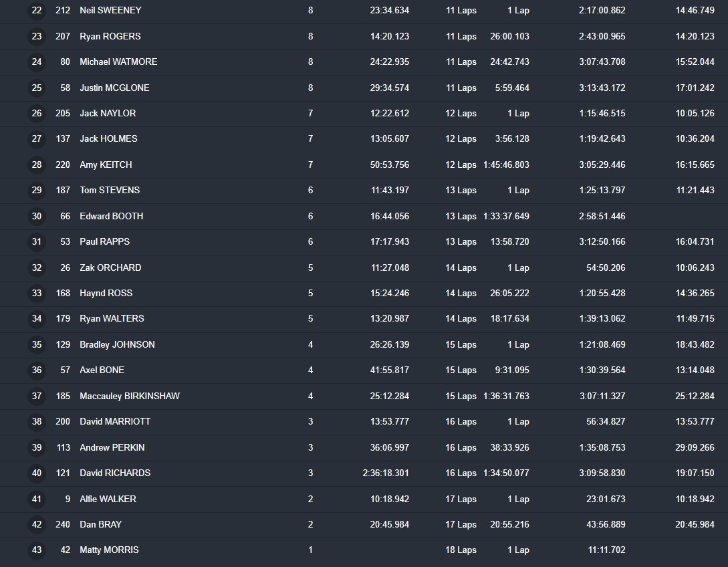Select position badge 30 beside Edward Booth
The width and height of the screenshot is (728, 567).
point(37,216)
